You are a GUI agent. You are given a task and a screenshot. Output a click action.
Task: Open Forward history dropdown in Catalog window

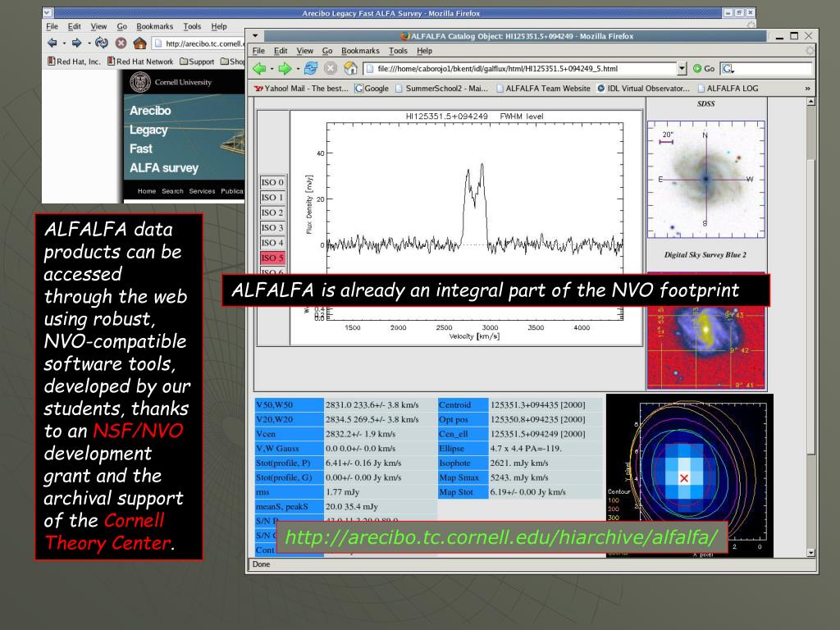point(298,69)
